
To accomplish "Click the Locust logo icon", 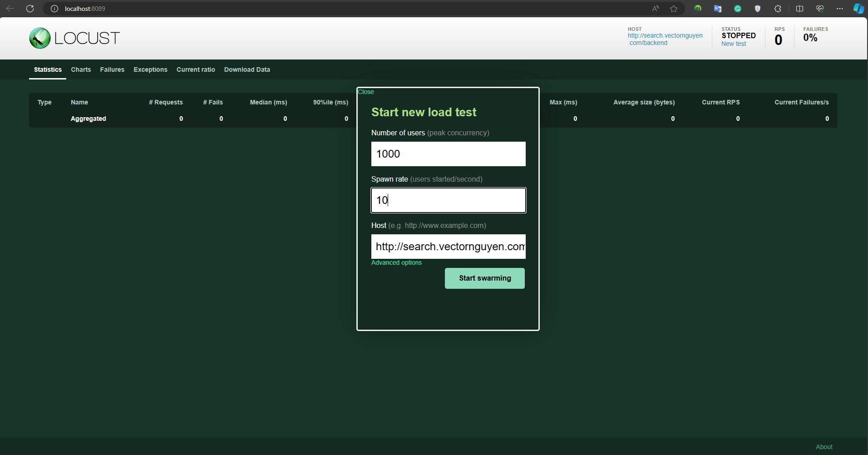I will coord(40,38).
